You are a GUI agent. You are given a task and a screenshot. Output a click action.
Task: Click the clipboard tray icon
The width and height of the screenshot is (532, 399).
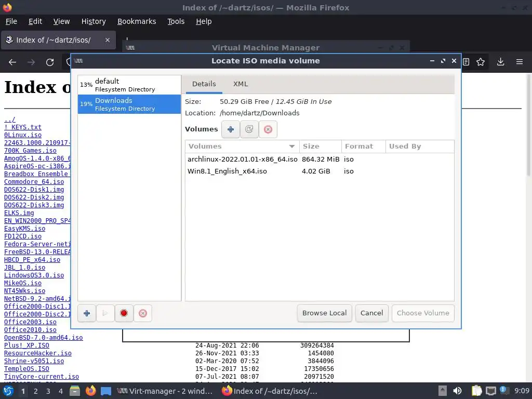point(477,391)
